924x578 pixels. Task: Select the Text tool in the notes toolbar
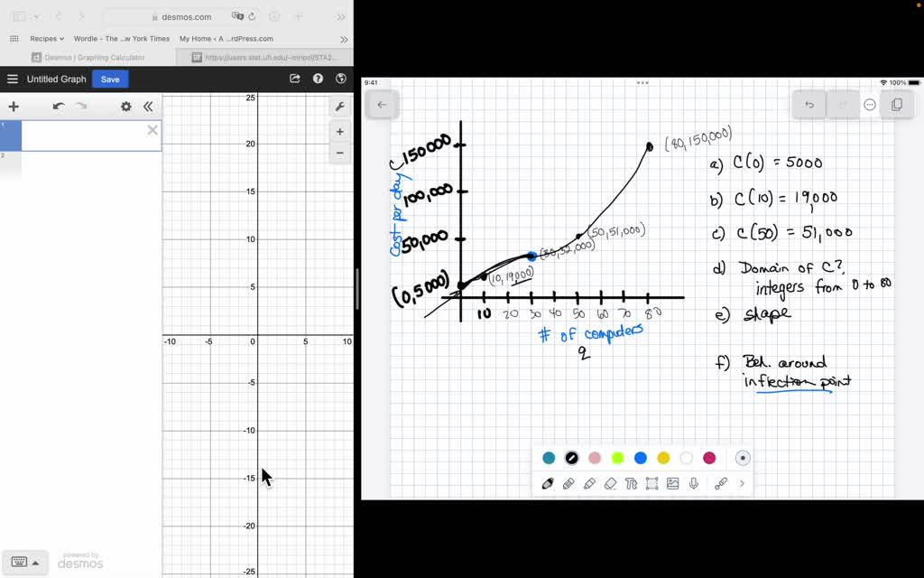631,484
